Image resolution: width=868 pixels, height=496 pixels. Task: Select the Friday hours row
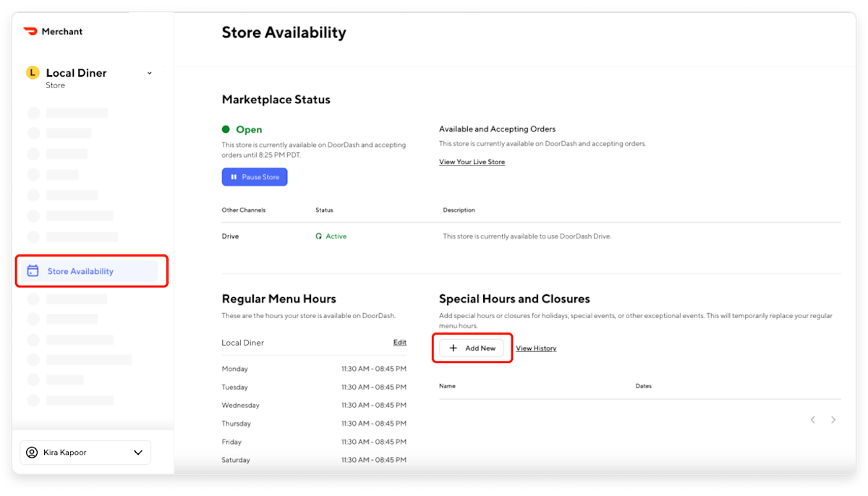tap(314, 442)
